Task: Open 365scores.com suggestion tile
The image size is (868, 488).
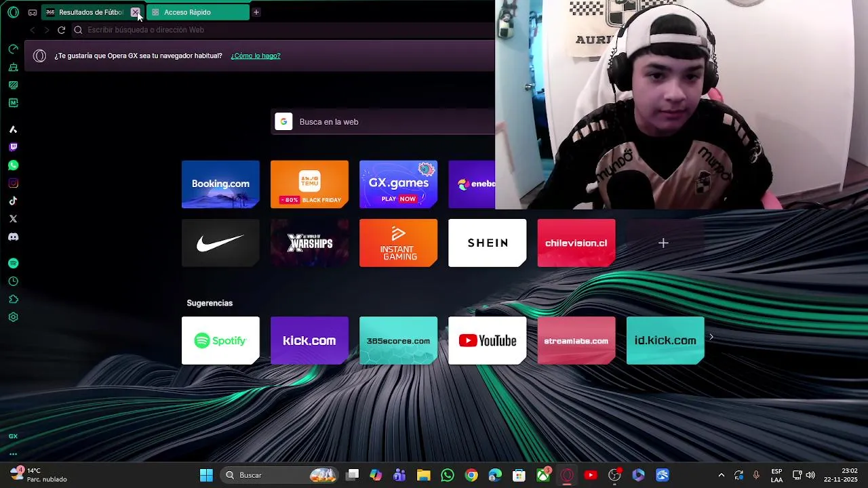Action: (x=398, y=340)
